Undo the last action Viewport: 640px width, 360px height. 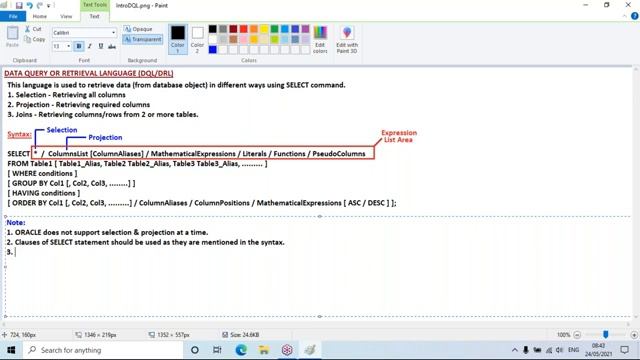[29, 5]
